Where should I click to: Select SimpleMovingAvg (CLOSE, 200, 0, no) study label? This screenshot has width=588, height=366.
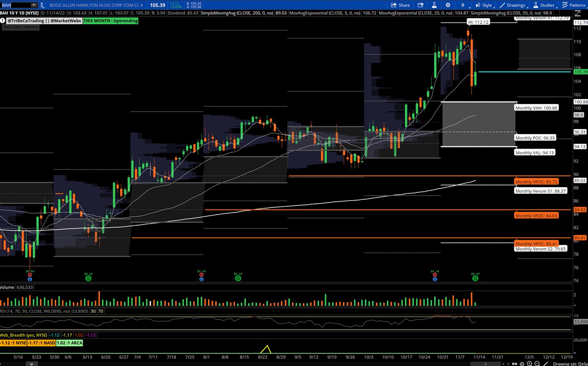(x=237, y=13)
